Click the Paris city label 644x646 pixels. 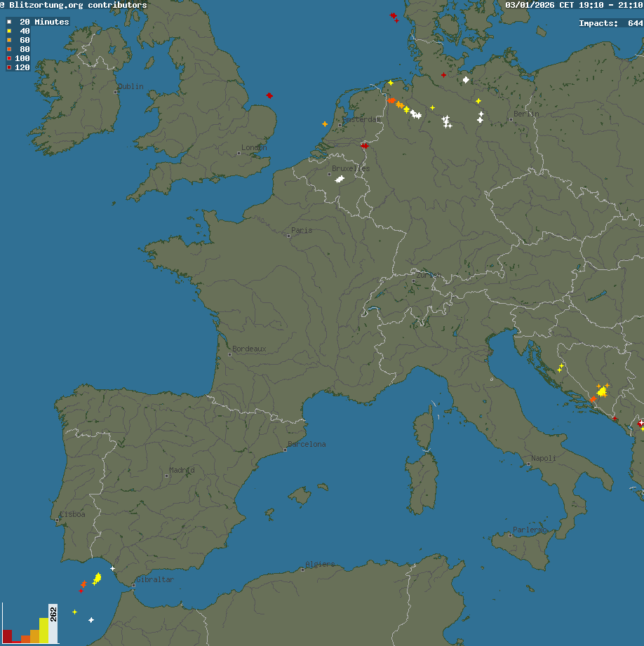pyautogui.click(x=302, y=230)
